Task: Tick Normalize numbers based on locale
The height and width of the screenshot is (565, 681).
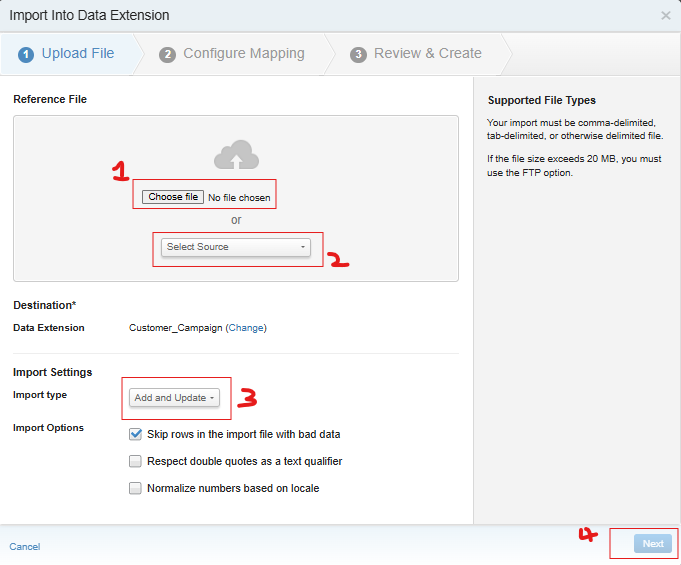Action: pyautogui.click(x=135, y=489)
